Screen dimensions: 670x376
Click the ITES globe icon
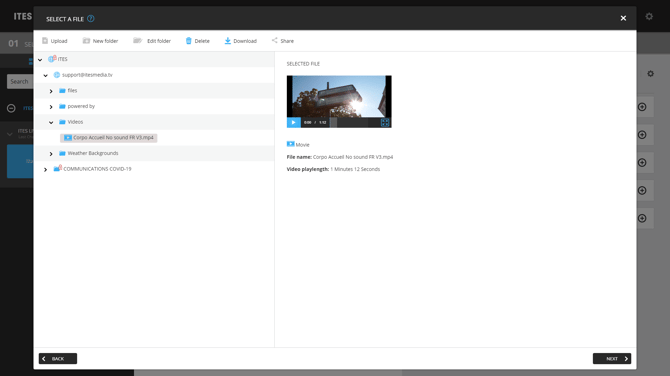(52, 59)
